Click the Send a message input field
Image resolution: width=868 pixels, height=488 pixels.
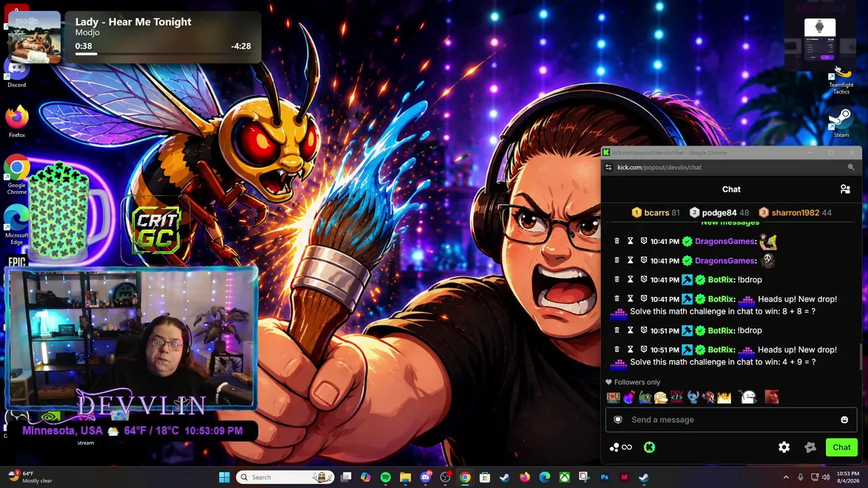tap(731, 420)
